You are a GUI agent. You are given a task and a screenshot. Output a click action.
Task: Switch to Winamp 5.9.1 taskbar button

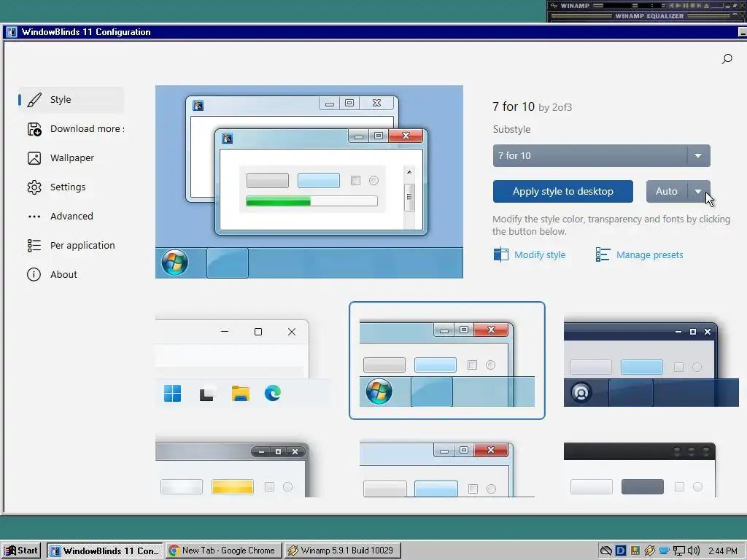tap(342, 551)
